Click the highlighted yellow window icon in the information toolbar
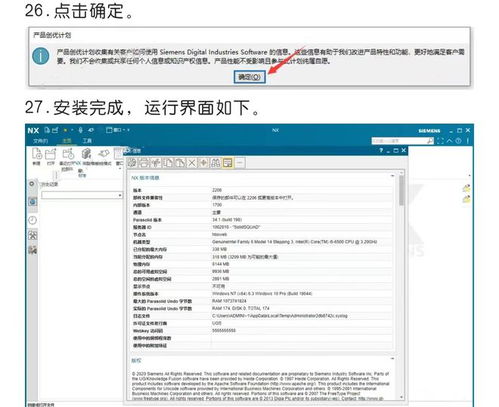The image size is (499, 407). [228, 163]
